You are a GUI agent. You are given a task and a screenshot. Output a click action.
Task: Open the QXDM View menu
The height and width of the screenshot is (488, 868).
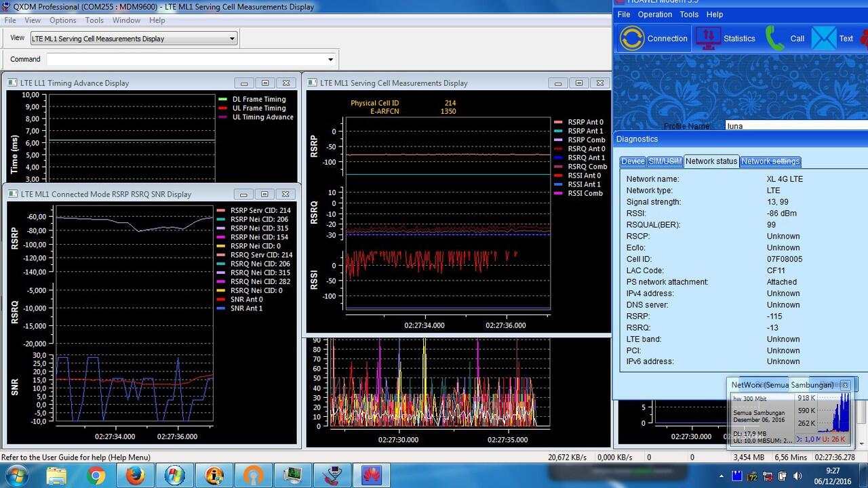point(33,20)
